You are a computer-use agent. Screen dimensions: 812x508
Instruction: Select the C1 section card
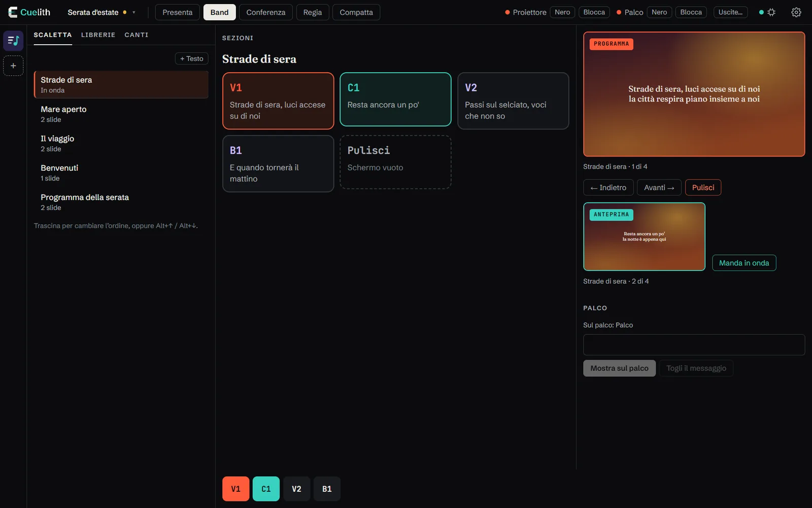[x=395, y=99]
